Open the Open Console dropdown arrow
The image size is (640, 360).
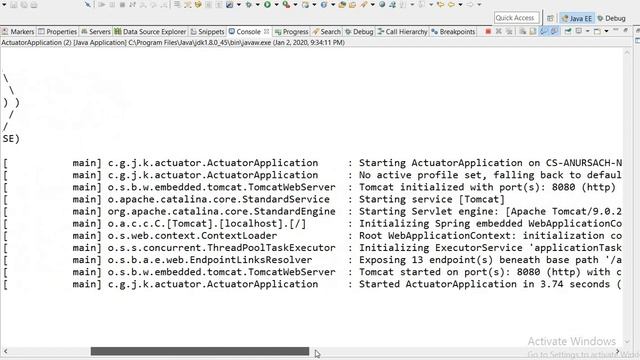[606, 31]
